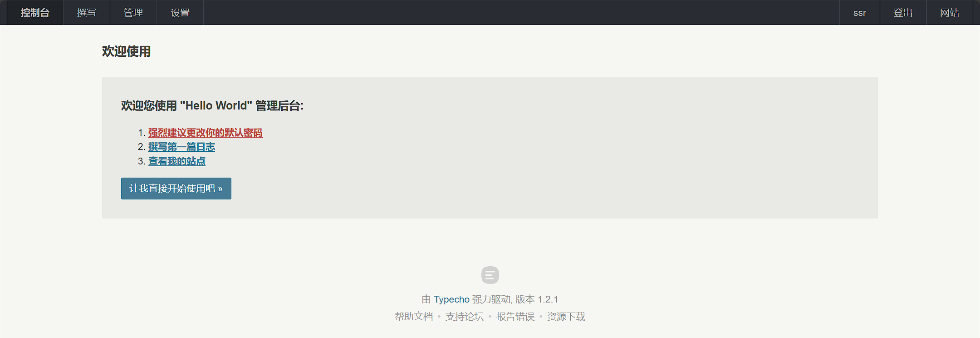Open 撰写第一篇日志 link
This screenshot has height=338, width=980.
point(181,147)
